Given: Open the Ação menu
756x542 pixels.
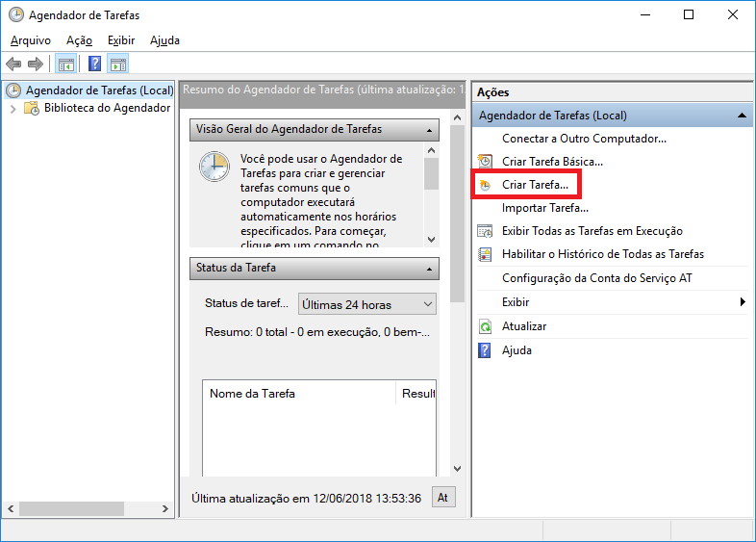Looking at the screenshot, I should (x=80, y=40).
